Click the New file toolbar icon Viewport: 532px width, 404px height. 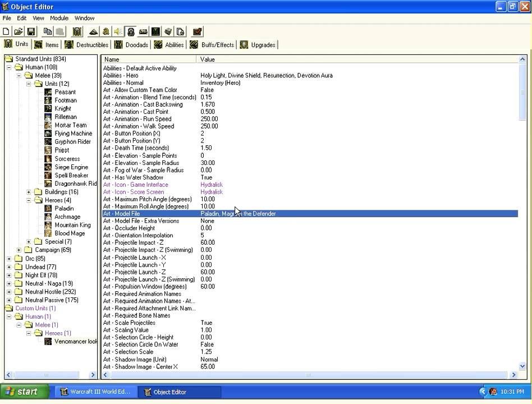point(6,32)
